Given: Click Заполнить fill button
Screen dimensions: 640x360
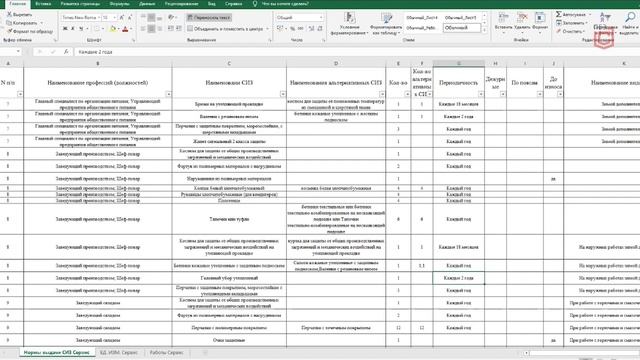Looking at the screenshot, I should click(571, 23).
